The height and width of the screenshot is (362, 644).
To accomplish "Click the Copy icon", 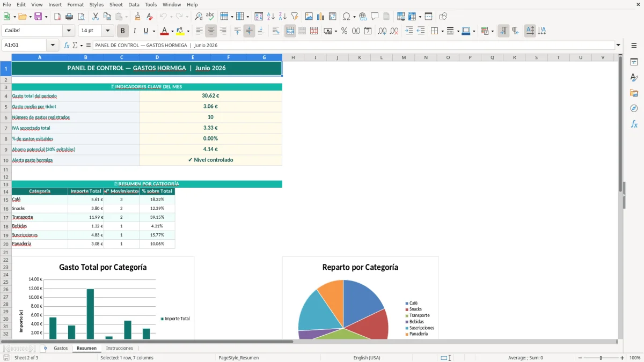I will 107,17.
